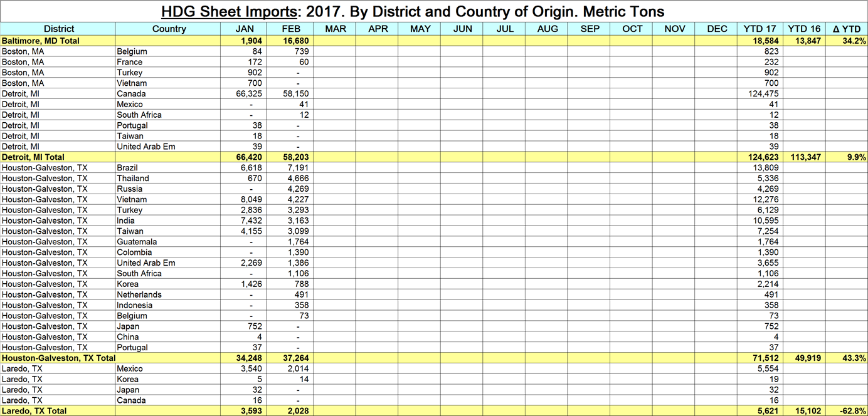The width and height of the screenshot is (868, 416).
Task: Click the Δ YTD column header
Action: click(846, 29)
